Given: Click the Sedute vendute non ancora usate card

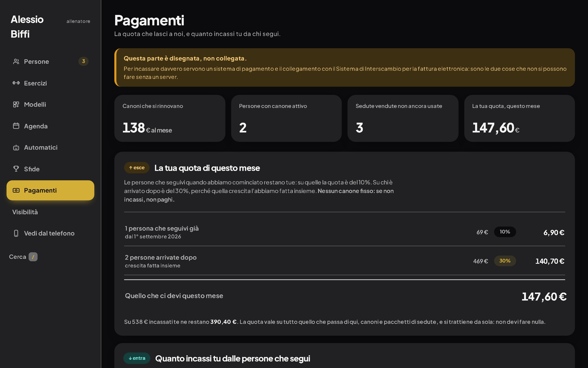Looking at the screenshot, I should coord(403,118).
